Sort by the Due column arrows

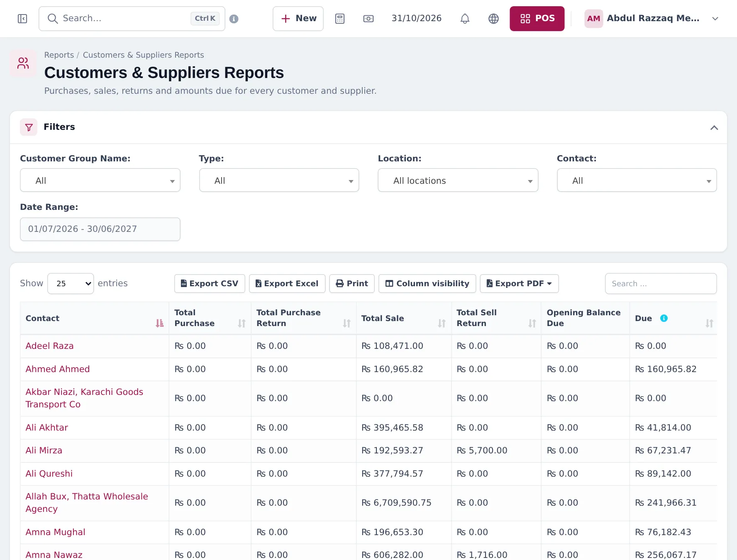(709, 323)
